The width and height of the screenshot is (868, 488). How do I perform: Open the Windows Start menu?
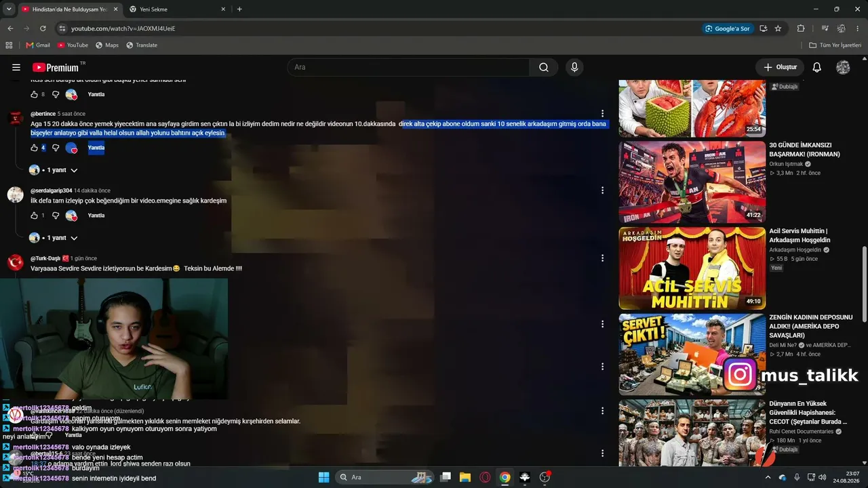point(323,477)
